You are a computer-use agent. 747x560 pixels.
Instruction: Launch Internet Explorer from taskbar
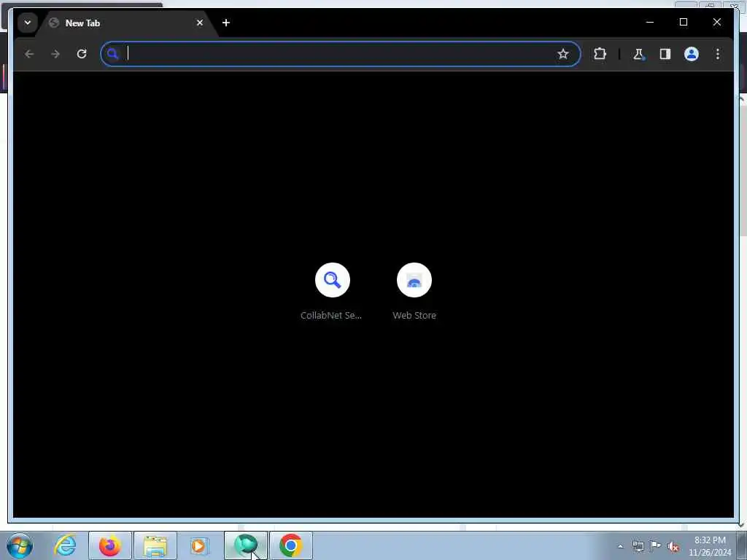click(65, 545)
